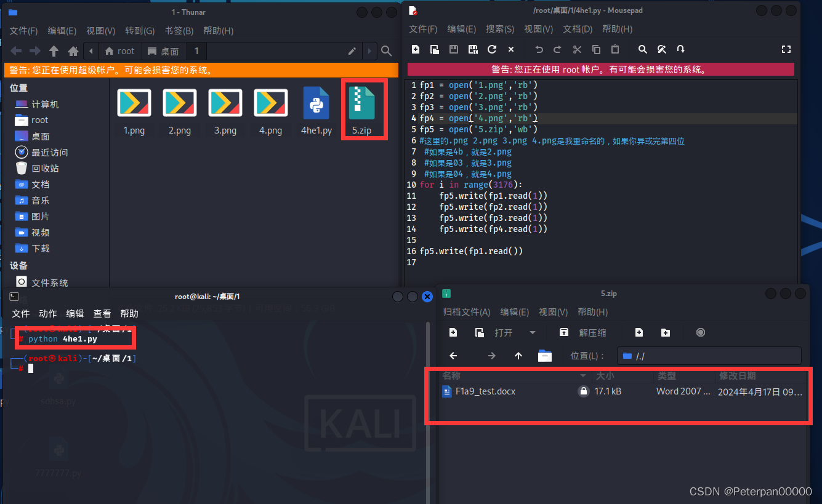Click 名称 column sort arrow in archive manager

click(x=583, y=376)
